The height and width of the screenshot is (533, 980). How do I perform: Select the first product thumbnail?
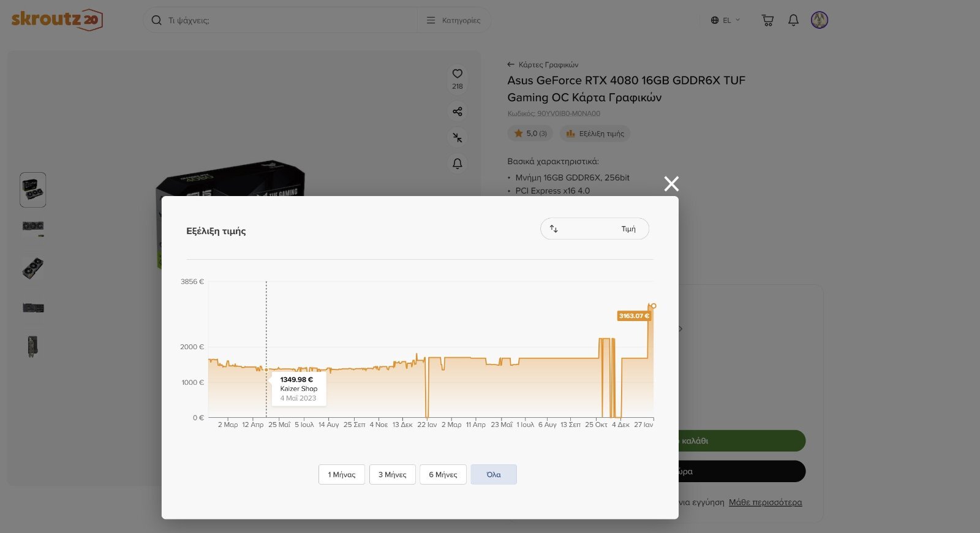(33, 190)
